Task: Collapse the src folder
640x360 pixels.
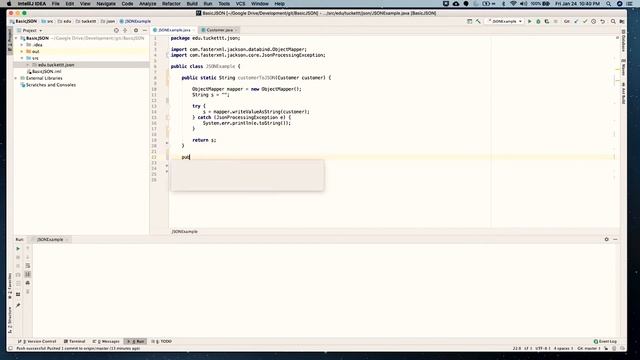Action: click(x=22, y=58)
